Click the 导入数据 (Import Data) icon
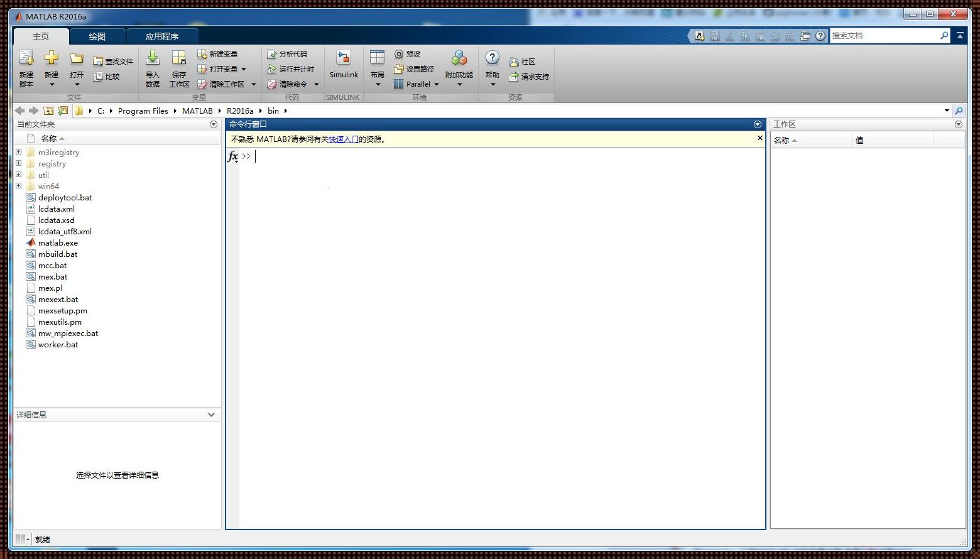 click(153, 58)
